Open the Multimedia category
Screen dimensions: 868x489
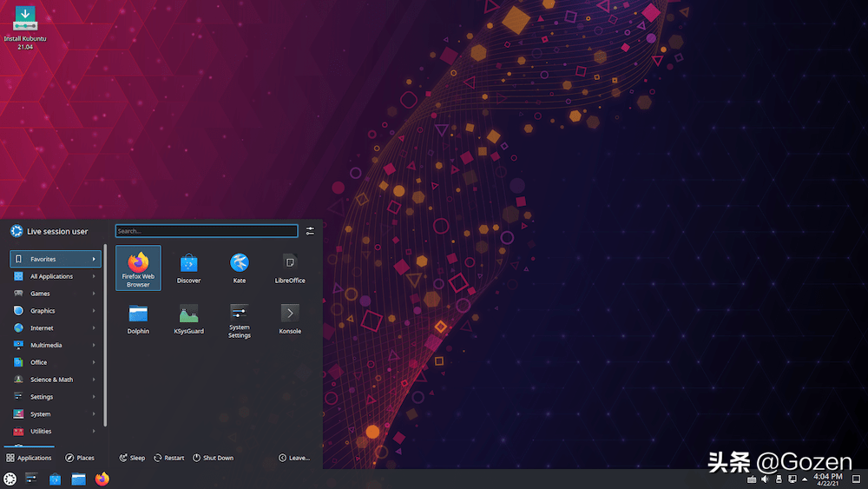pyautogui.click(x=56, y=345)
